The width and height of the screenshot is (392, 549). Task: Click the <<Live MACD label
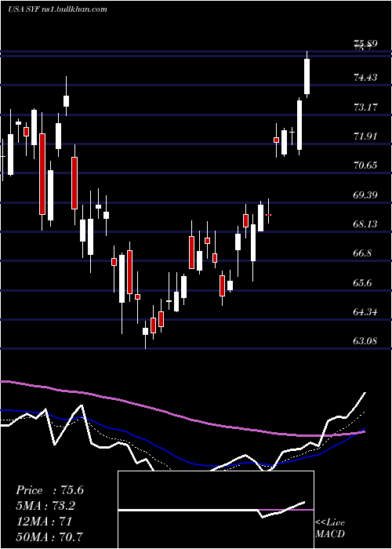[x=330, y=529]
